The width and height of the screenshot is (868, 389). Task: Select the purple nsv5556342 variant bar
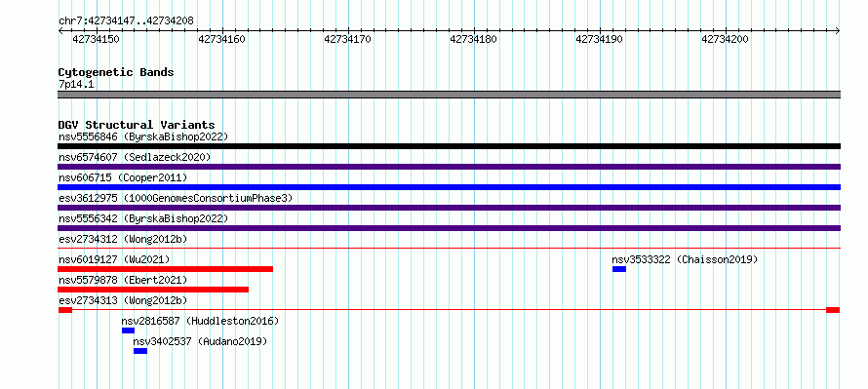click(x=449, y=228)
